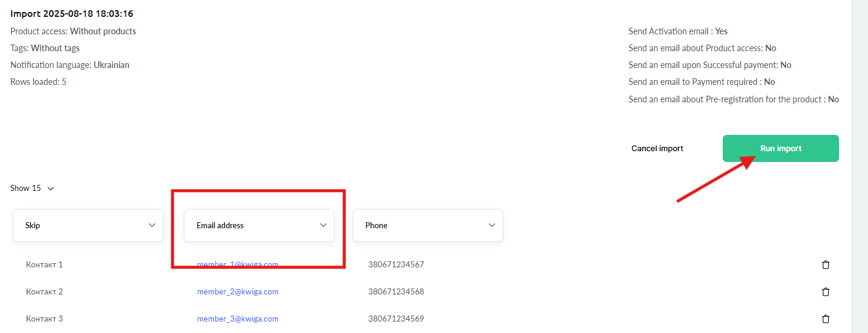Select the Send Activation email: Yes text
The image size is (868, 333).
(678, 31)
